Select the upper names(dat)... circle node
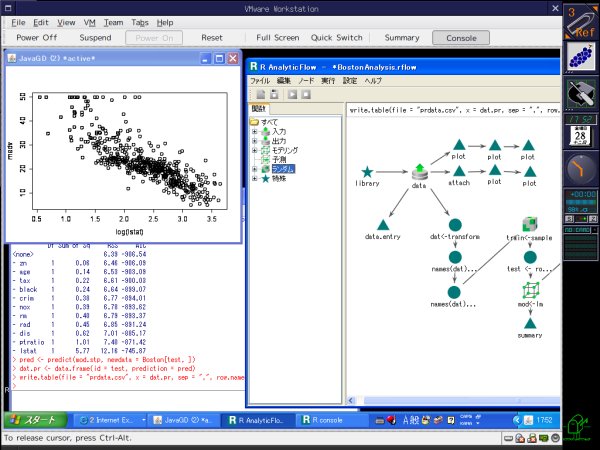 (455, 257)
